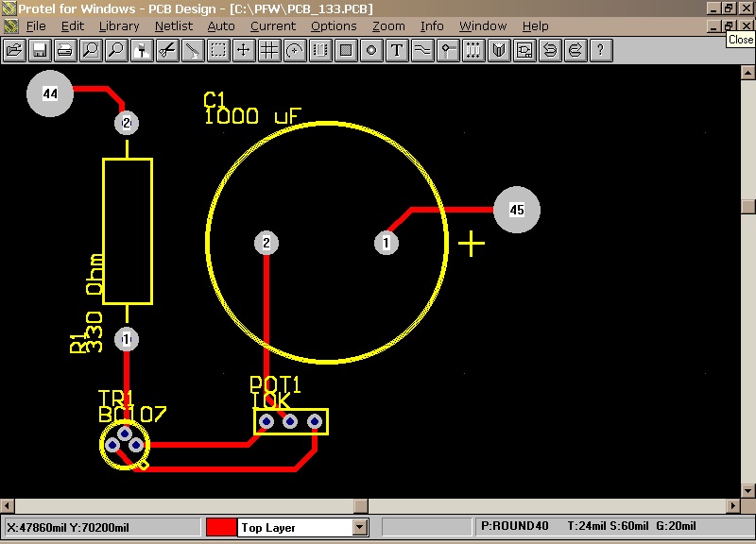Save the current PCB design
The height and width of the screenshot is (544, 756).
point(40,50)
